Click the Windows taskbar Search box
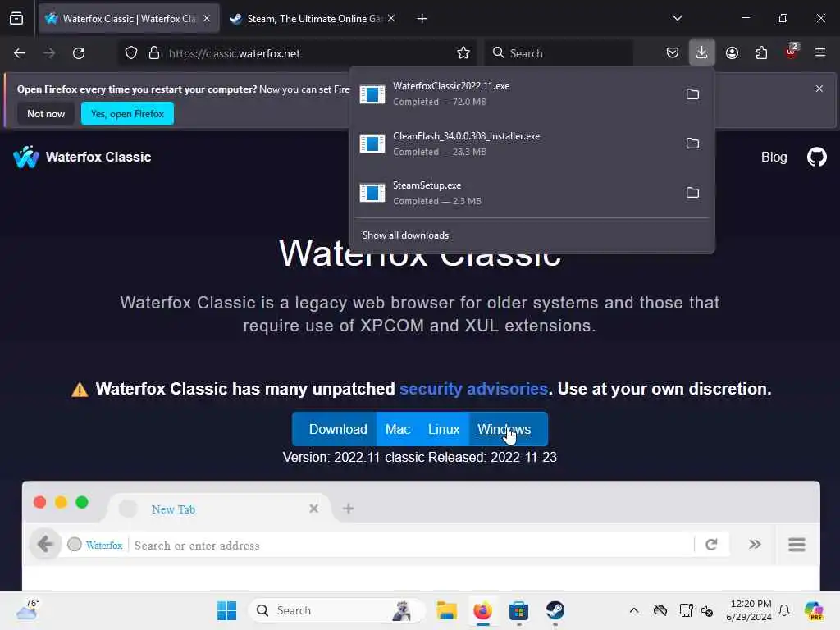840x630 pixels. 337,610
